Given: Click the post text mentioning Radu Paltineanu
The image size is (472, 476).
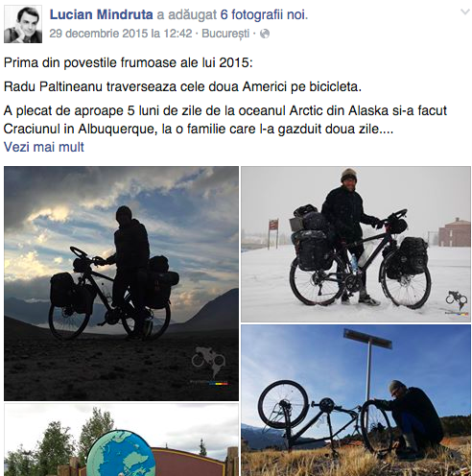Looking at the screenshot, I should [182, 86].
